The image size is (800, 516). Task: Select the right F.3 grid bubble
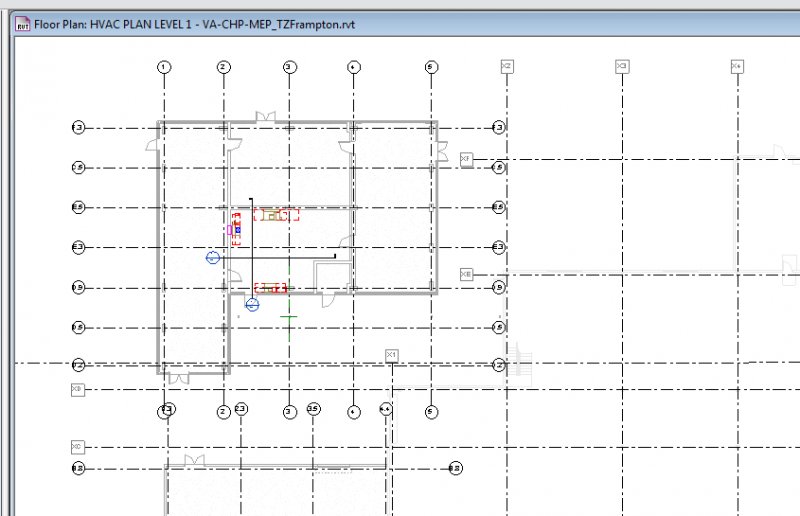tap(499, 127)
